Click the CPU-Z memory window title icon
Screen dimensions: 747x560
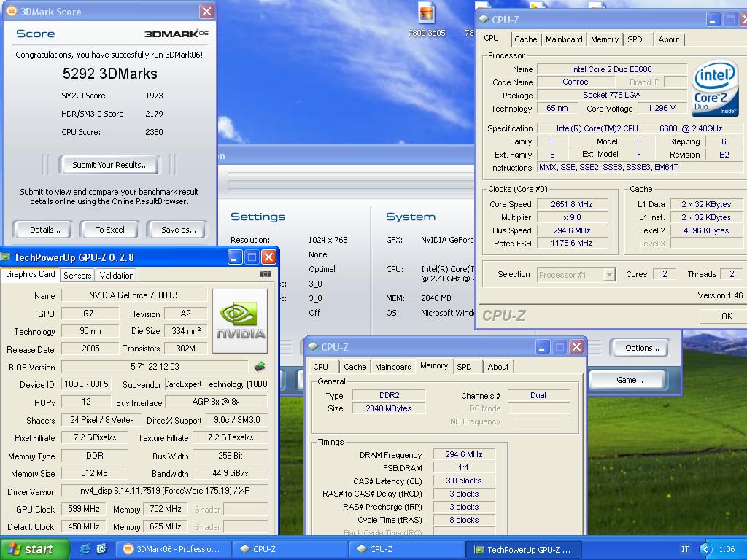coord(312,346)
